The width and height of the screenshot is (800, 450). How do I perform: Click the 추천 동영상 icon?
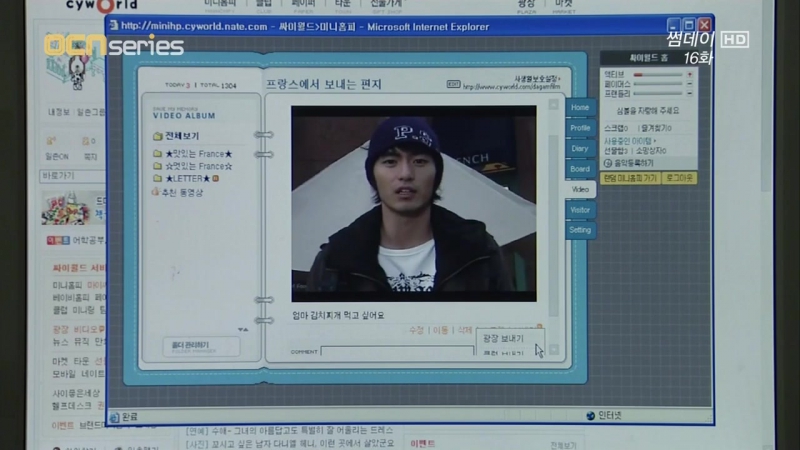pyautogui.click(x=155, y=192)
